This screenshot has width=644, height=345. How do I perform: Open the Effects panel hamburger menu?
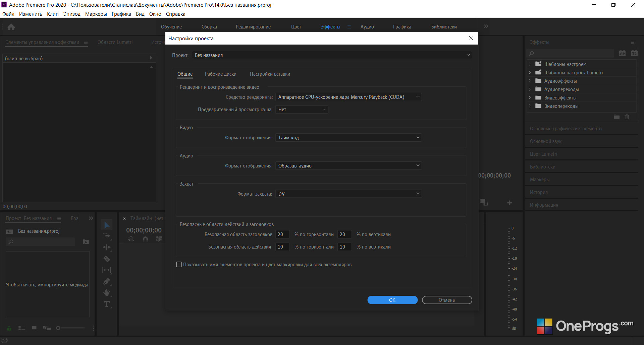coord(633,42)
